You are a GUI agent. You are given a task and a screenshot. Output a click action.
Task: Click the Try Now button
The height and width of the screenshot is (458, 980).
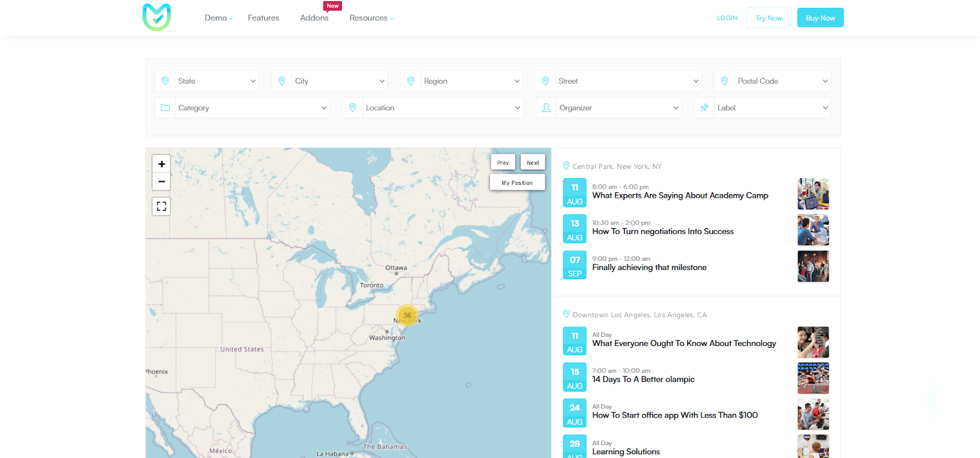pos(769,18)
